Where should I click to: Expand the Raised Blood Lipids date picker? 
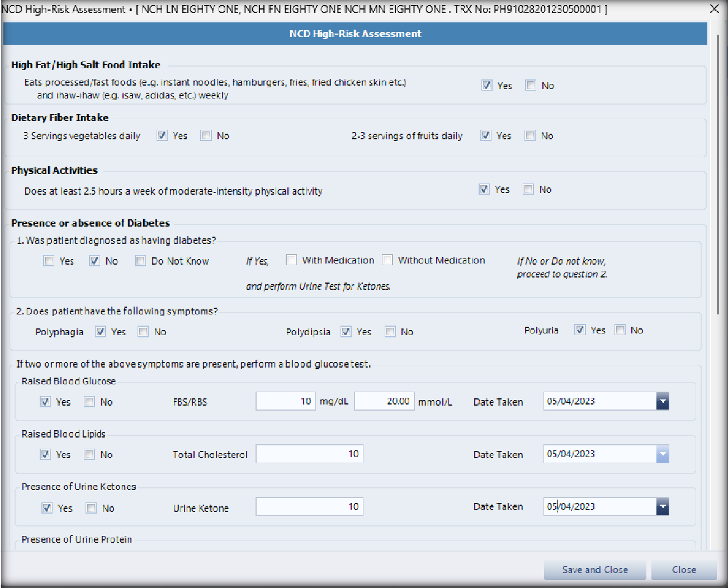point(663,454)
